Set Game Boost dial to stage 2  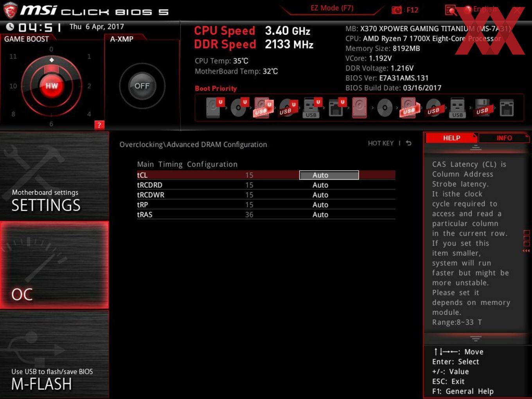pos(89,86)
